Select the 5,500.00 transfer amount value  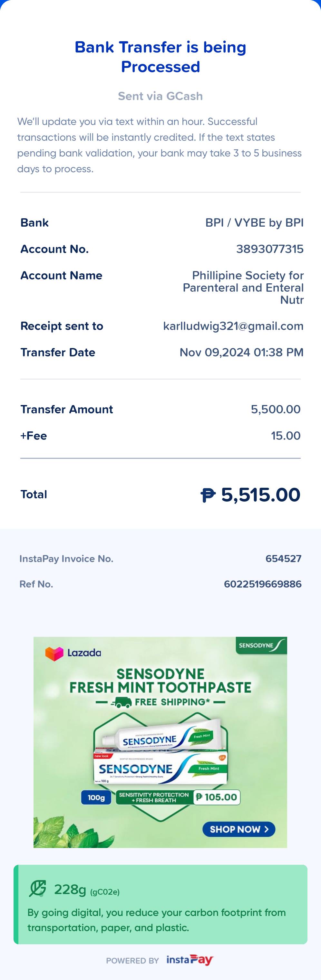coord(276,409)
